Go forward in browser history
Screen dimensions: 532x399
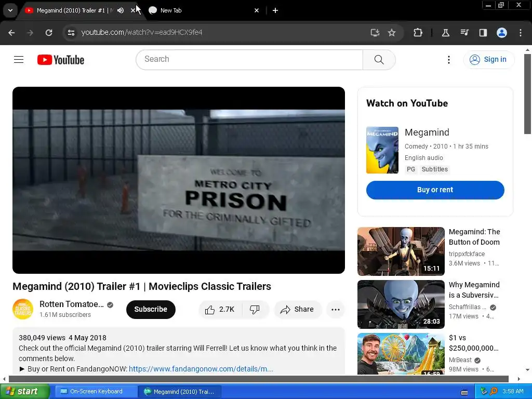click(30, 33)
